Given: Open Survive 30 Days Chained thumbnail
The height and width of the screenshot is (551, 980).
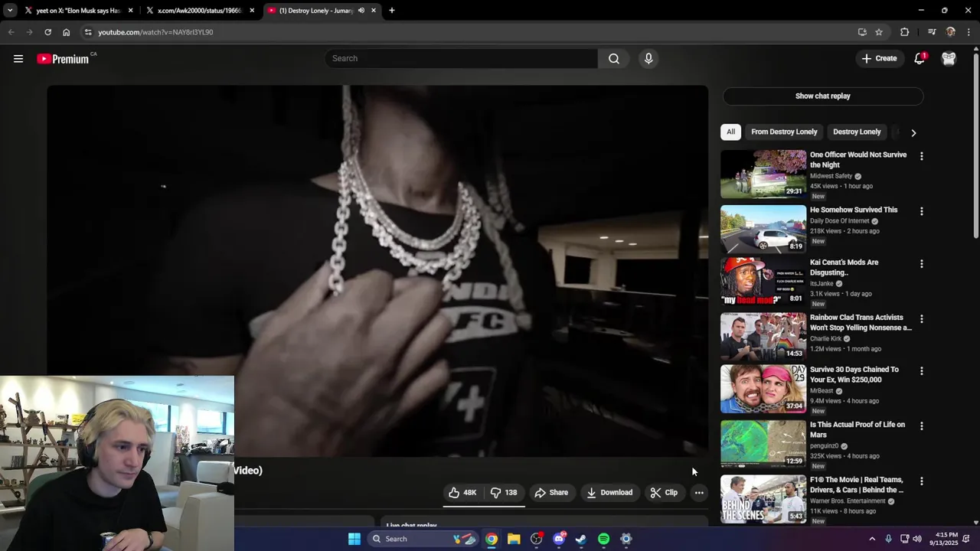Looking at the screenshot, I should 763,389.
